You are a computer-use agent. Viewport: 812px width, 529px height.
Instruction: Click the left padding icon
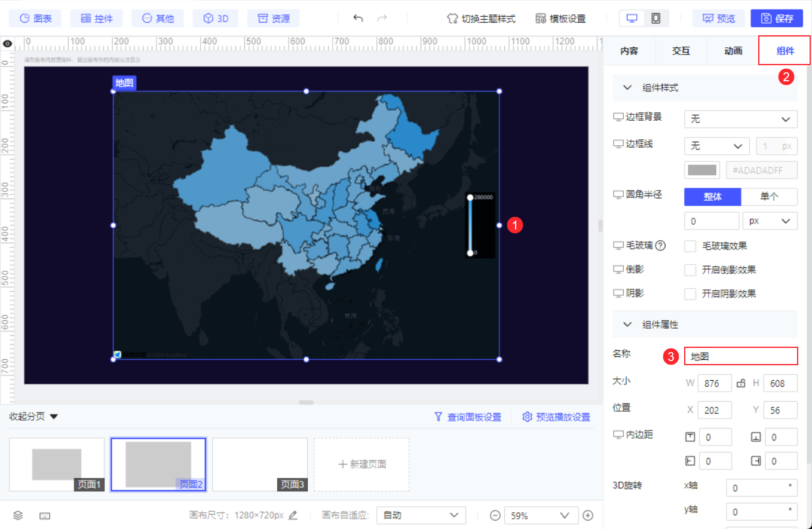pyautogui.click(x=690, y=461)
